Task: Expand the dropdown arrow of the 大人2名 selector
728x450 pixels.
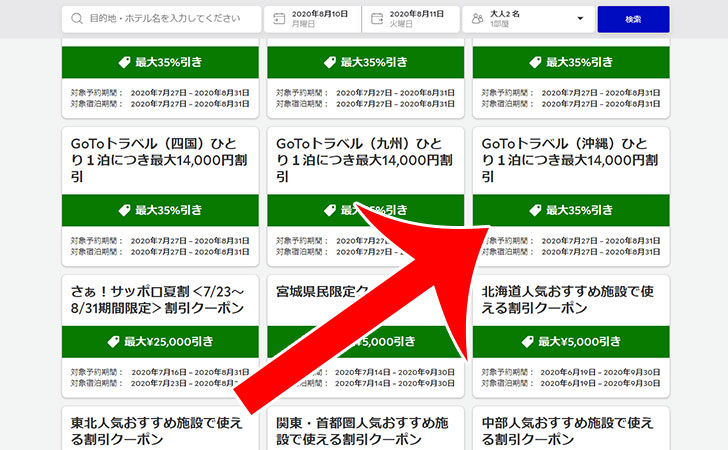Action: (x=580, y=19)
